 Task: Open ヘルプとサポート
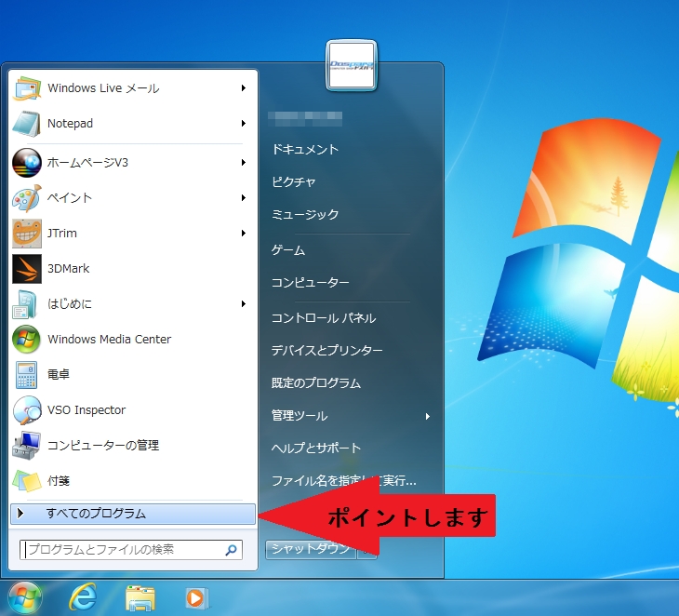click(x=316, y=448)
